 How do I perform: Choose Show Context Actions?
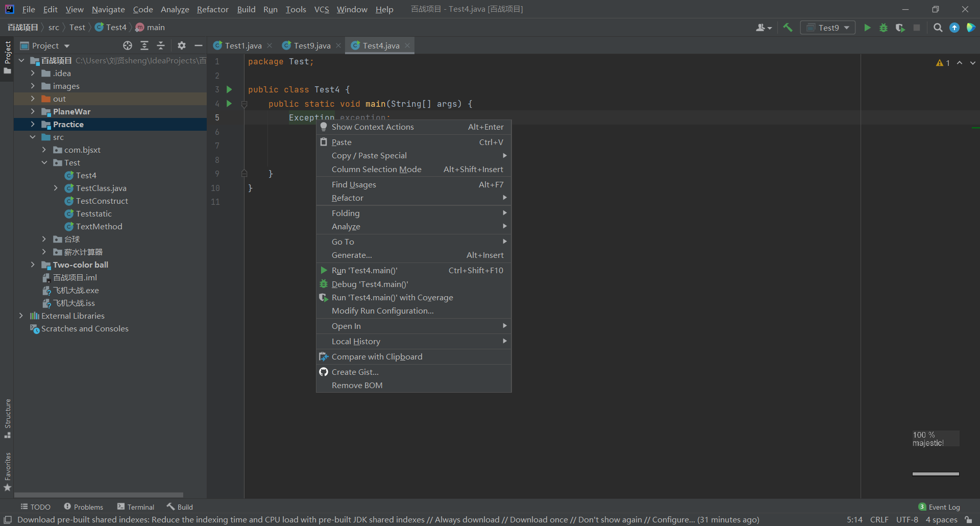tap(413, 127)
